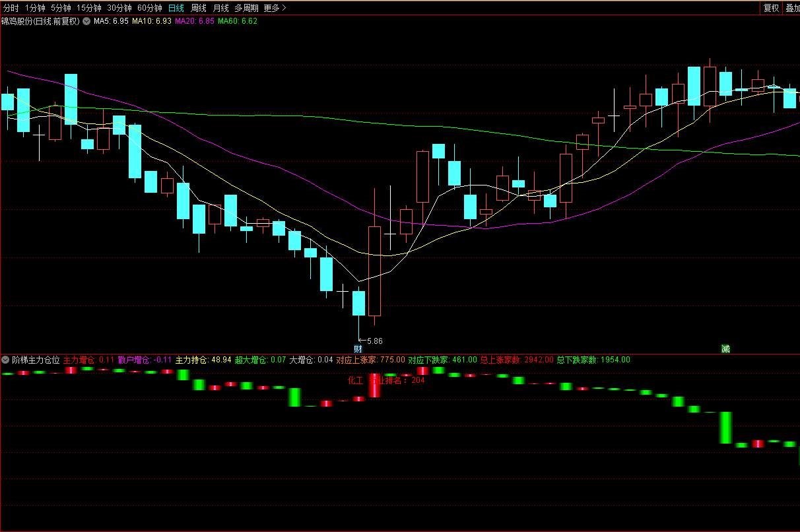Click the 5.86 low price label
The height and width of the screenshot is (532, 800).
click(x=374, y=341)
